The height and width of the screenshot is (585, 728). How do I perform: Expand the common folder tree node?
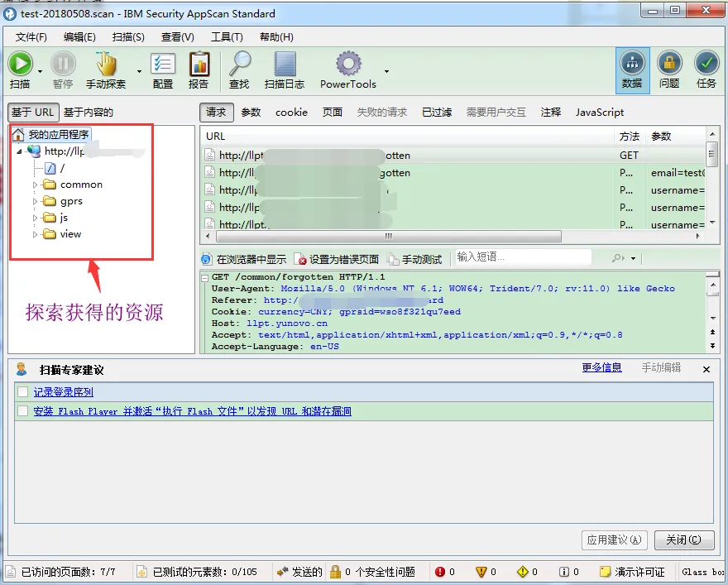(x=36, y=185)
